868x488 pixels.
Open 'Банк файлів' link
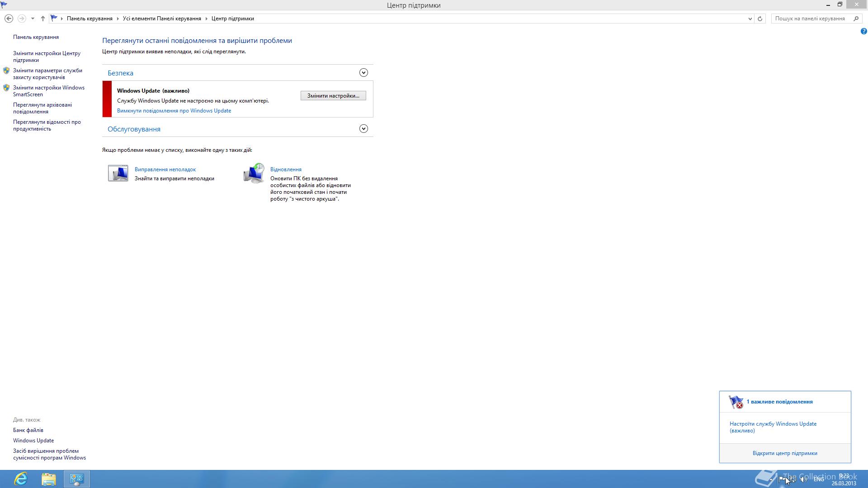click(x=28, y=430)
